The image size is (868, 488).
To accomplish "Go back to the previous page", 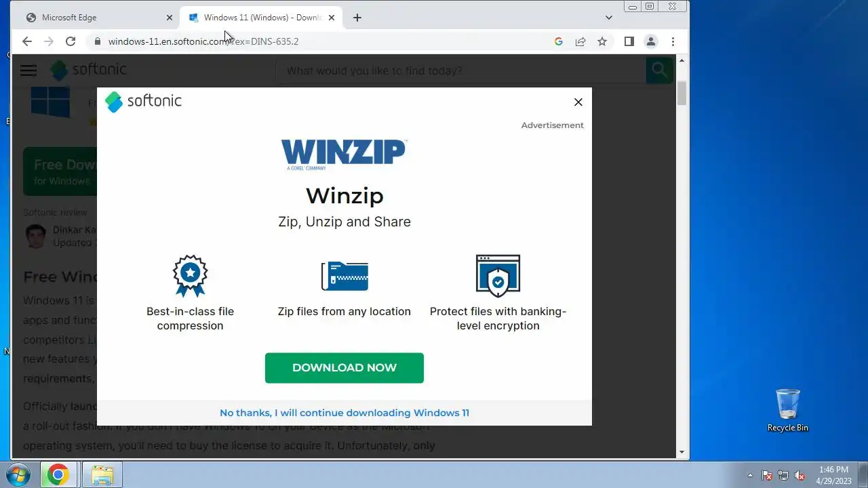I will point(26,41).
